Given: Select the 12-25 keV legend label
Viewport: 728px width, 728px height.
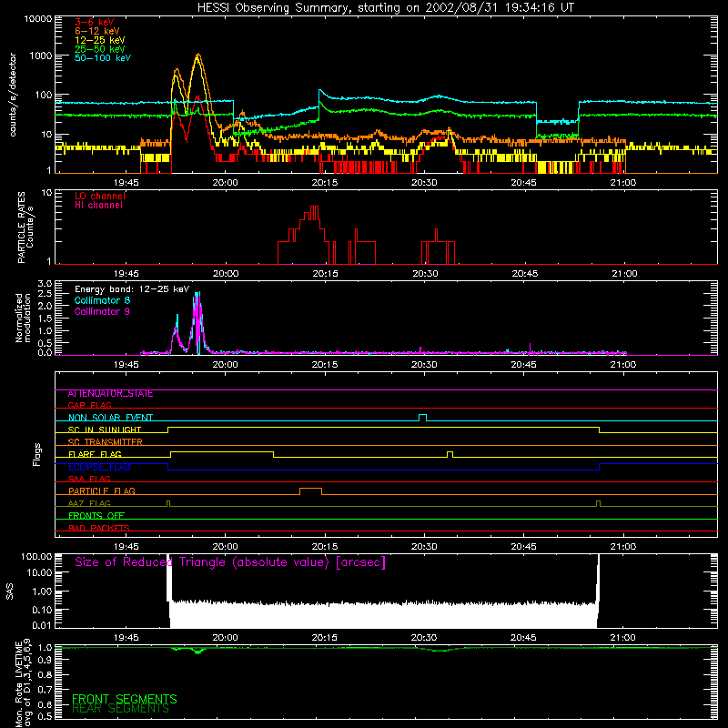Looking at the screenshot, I should [x=100, y=40].
